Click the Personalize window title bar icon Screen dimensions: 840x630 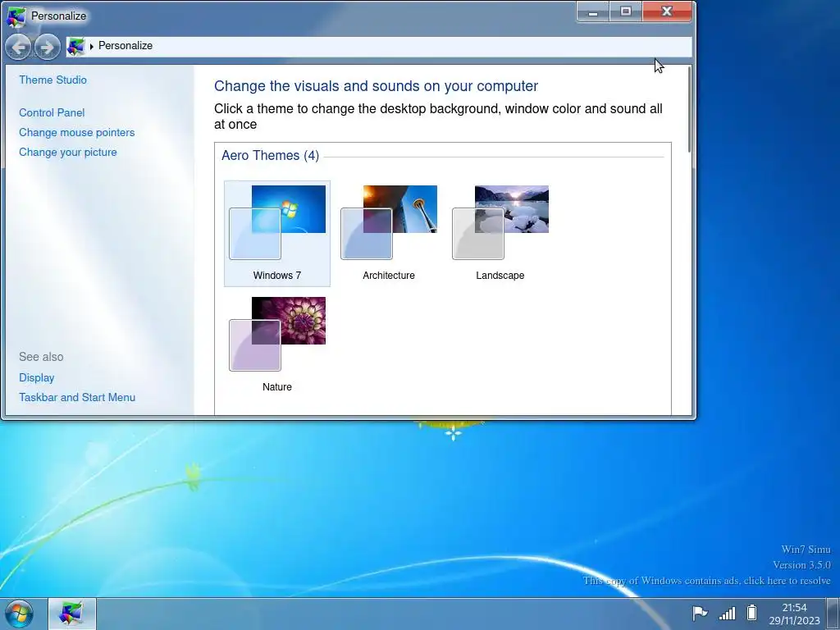(x=16, y=16)
